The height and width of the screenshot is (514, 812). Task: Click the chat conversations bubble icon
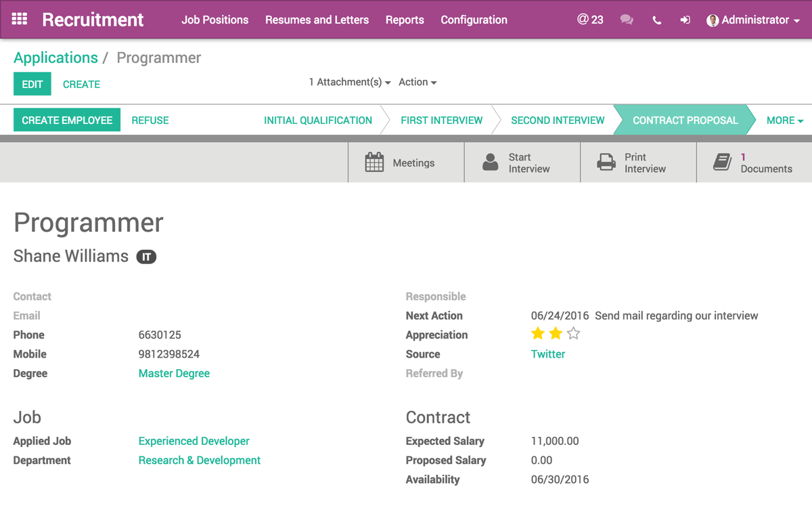coord(627,20)
